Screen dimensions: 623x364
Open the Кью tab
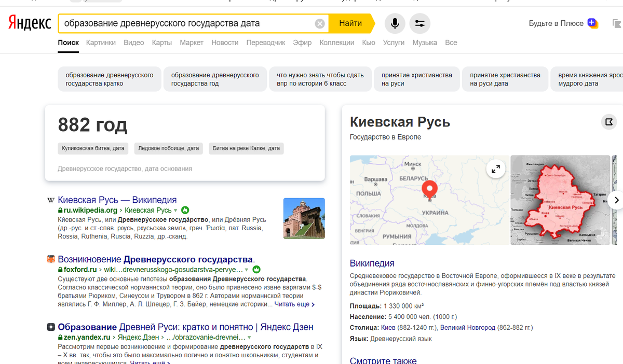coord(369,43)
